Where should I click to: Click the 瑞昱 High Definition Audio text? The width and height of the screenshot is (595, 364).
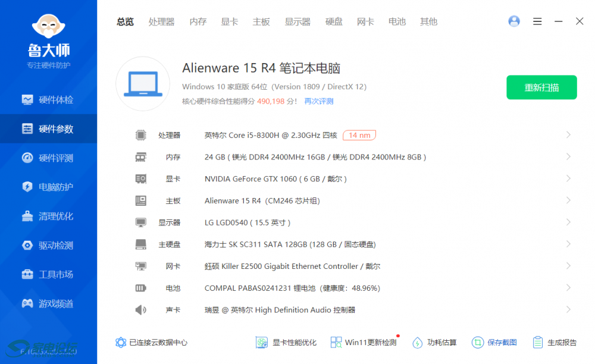point(280,310)
